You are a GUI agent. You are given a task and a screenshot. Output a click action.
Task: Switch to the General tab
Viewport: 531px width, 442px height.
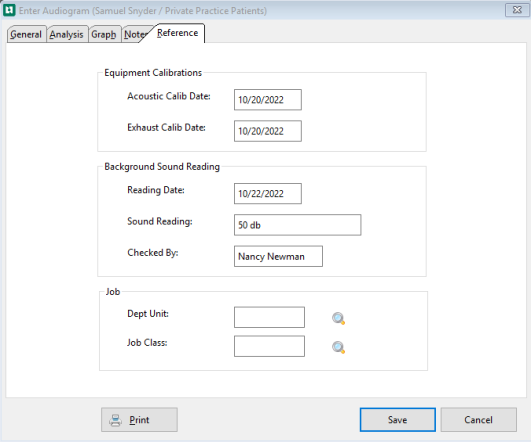click(26, 34)
